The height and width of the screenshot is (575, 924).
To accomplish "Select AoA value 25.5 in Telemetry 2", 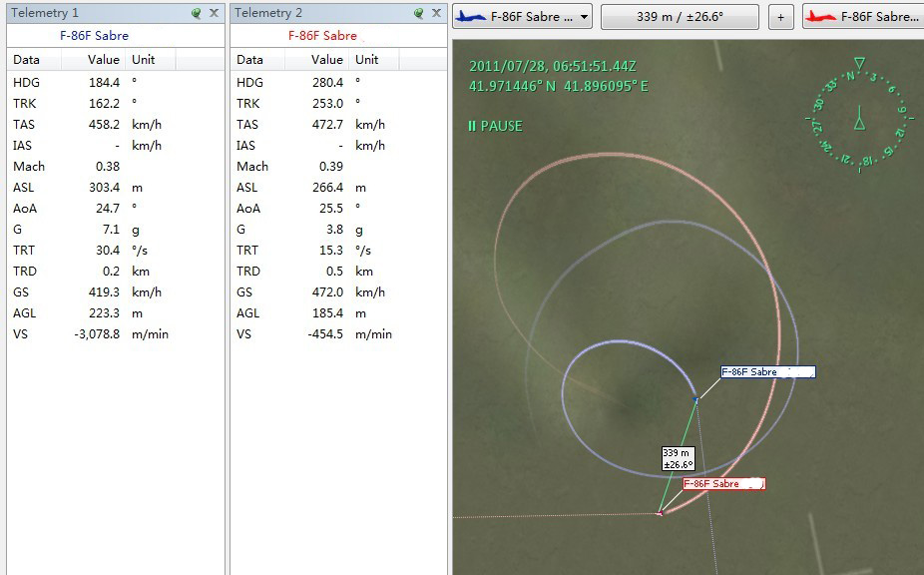I will click(x=331, y=209).
